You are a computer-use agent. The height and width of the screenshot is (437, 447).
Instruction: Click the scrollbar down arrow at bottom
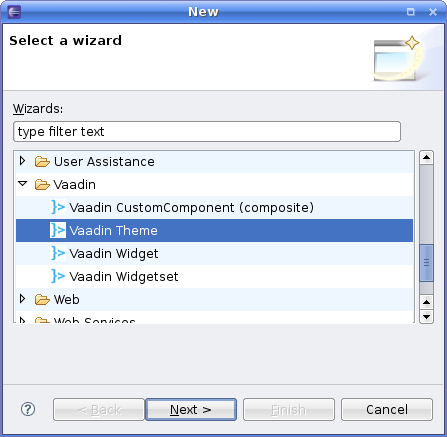(426, 317)
